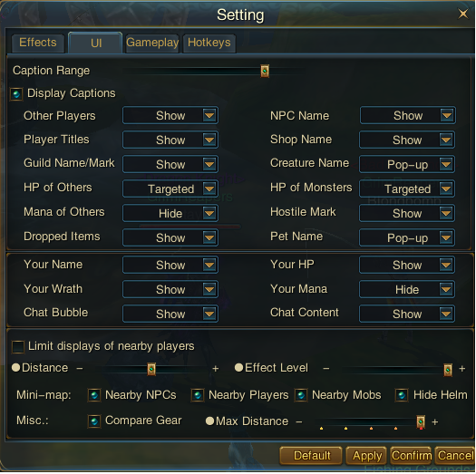Switch to the Gameplay tab
This screenshot has height=474, width=476.
(x=152, y=44)
